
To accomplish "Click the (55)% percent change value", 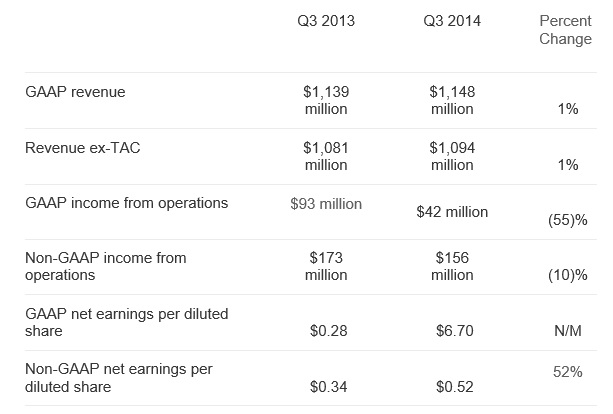I will point(565,220).
